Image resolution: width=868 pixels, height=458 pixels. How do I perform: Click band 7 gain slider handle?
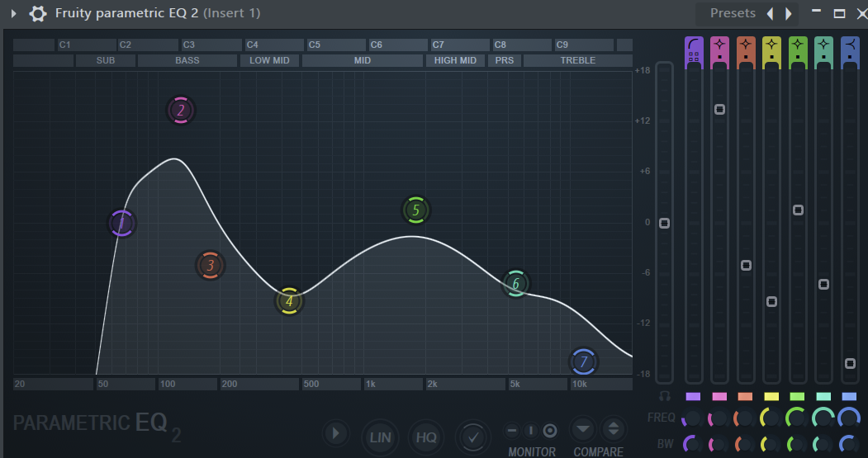(x=850, y=363)
